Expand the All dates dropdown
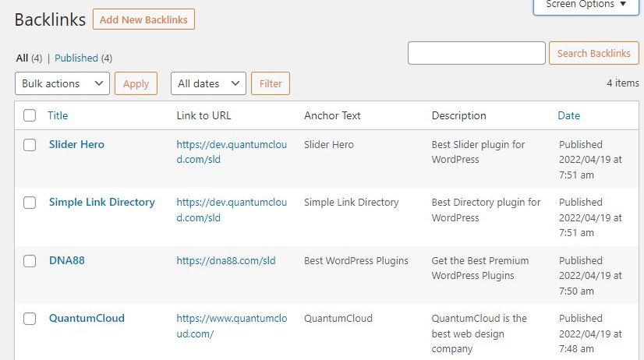The height and width of the screenshot is (360, 644). pos(208,83)
